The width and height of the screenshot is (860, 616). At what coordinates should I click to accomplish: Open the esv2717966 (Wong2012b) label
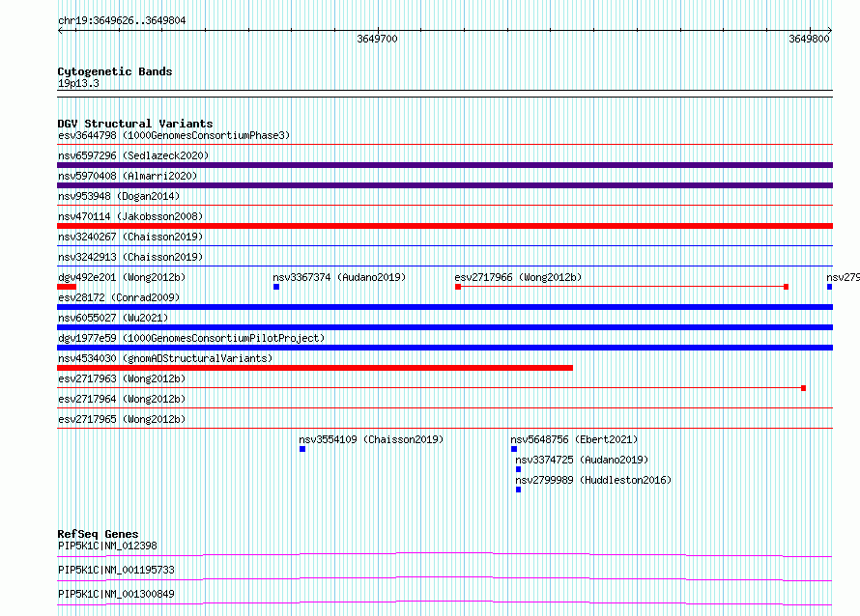[518, 277]
